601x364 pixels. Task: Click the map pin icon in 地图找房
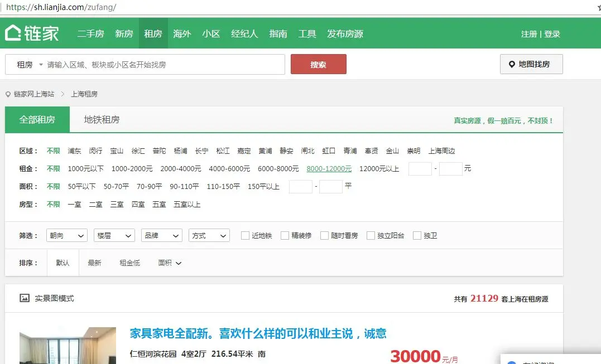[512, 64]
